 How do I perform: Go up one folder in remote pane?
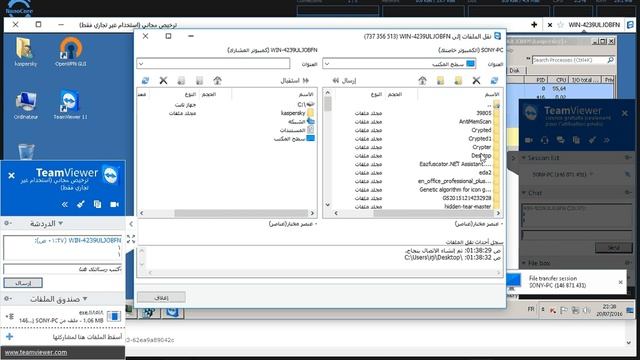pos(217,80)
